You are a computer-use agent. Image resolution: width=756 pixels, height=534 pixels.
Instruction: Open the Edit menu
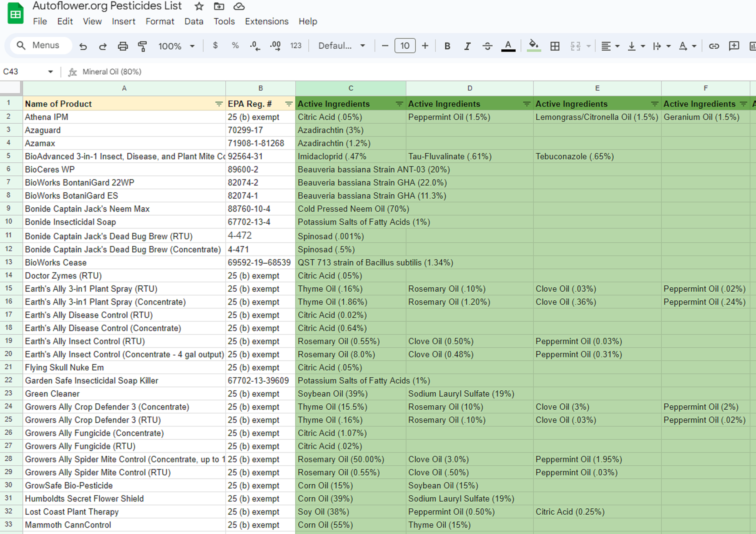click(65, 22)
